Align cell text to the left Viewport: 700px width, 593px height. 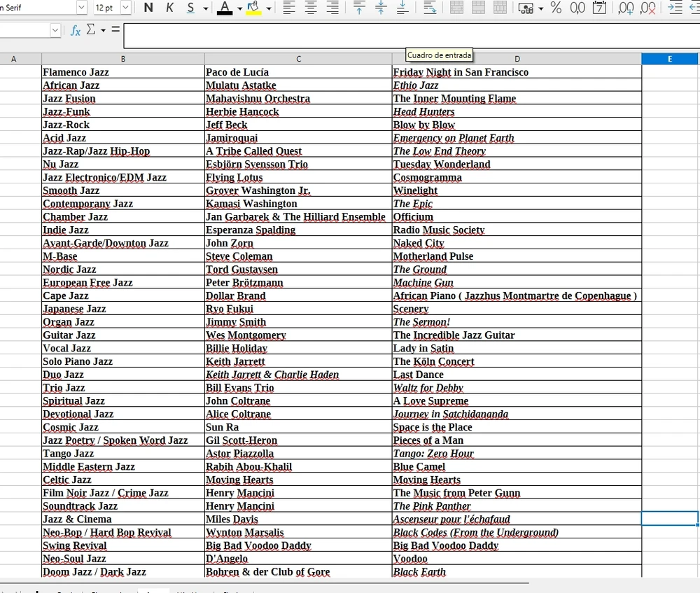tap(289, 8)
